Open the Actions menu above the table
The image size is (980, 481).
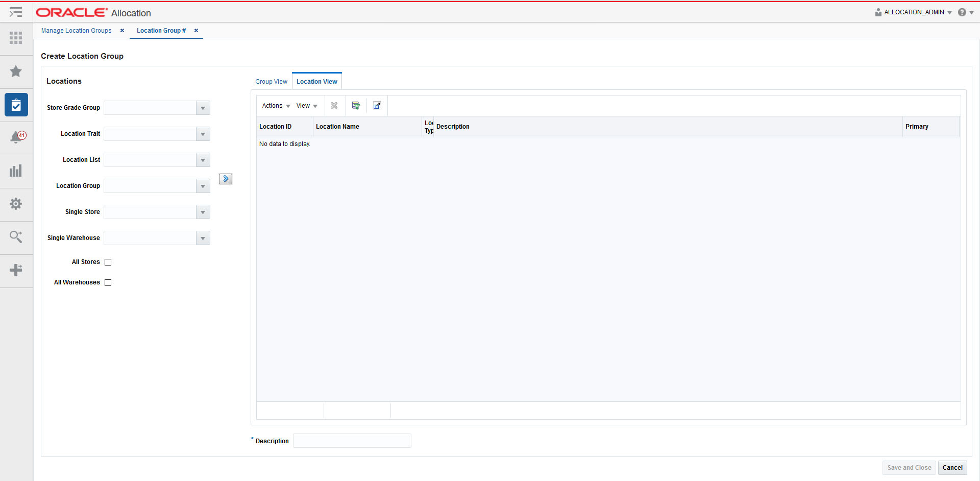[x=275, y=105]
